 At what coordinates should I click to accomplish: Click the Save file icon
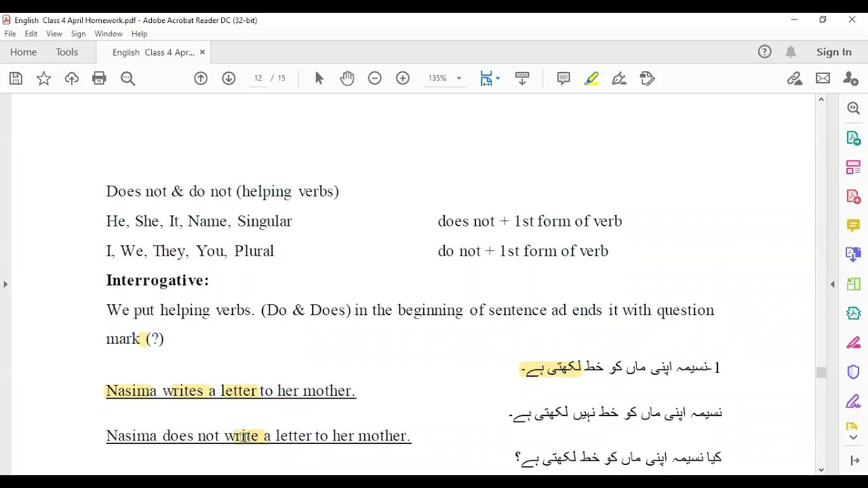point(16,79)
